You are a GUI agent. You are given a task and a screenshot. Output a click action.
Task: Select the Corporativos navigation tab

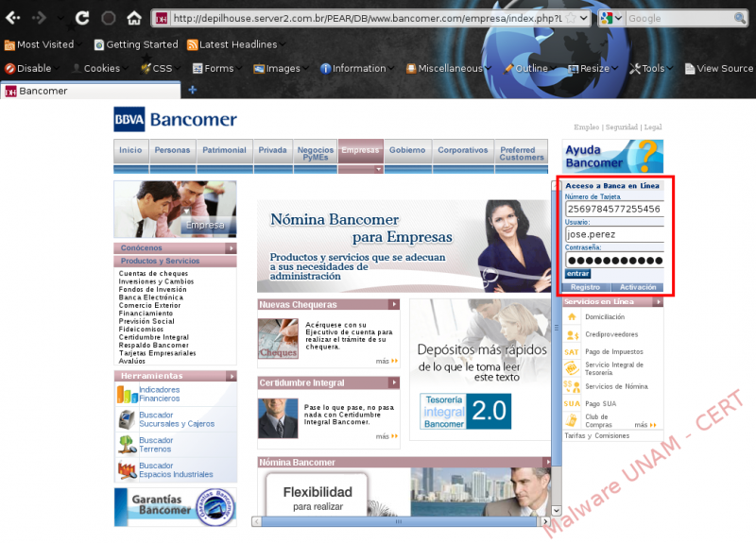[x=463, y=152]
